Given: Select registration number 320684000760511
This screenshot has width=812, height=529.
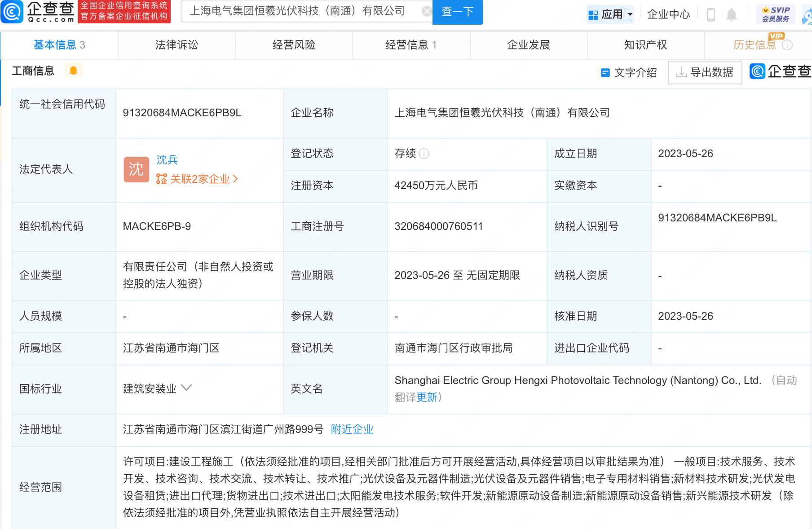Looking at the screenshot, I should 438,226.
